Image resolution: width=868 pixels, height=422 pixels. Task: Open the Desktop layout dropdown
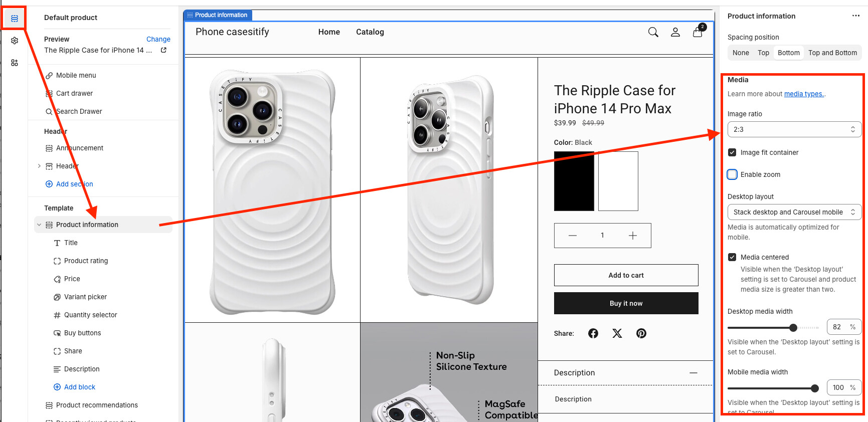(x=794, y=212)
